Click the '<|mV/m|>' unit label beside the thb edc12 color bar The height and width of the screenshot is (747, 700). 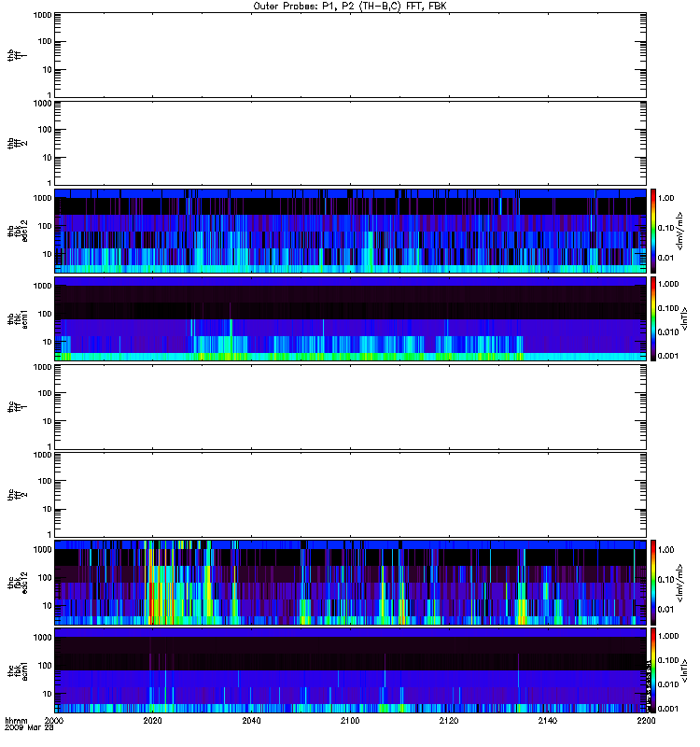click(x=680, y=231)
